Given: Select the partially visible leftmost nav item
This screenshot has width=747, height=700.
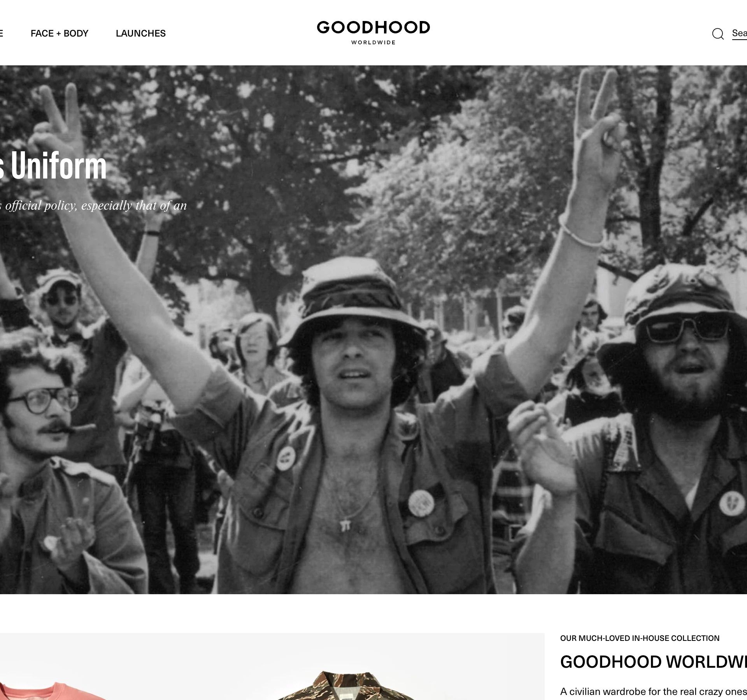Looking at the screenshot, I should (x=2, y=33).
